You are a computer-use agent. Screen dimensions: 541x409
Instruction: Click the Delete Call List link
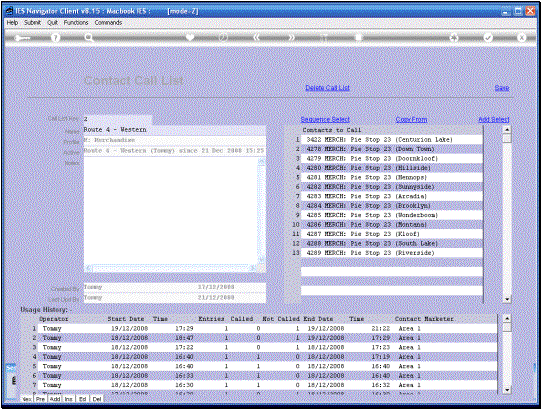[x=327, y=88]
